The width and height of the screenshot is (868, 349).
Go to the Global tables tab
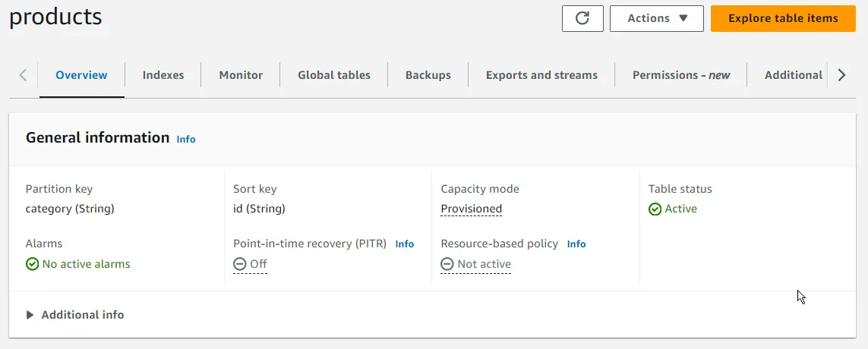click(334, 75)
